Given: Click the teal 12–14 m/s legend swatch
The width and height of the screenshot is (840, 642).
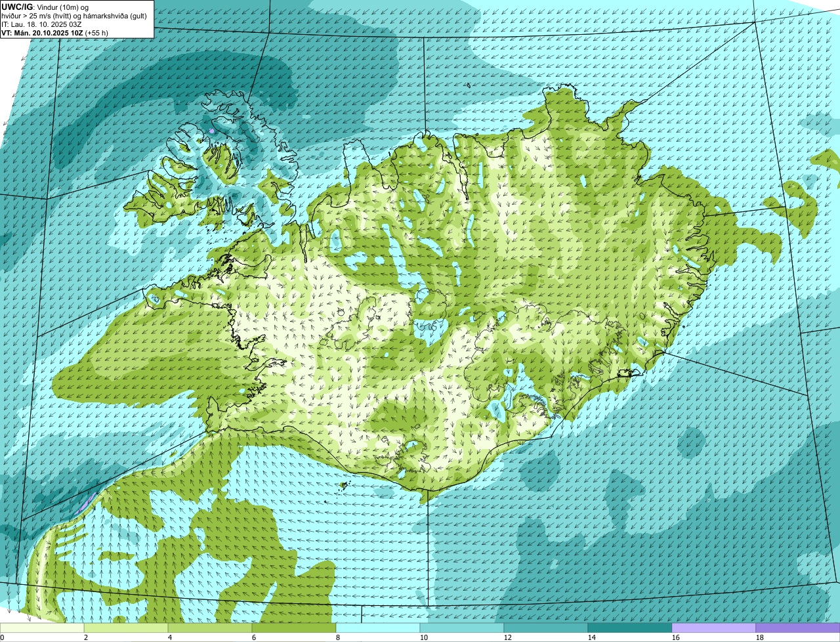Looking at the screenshot, I should click(x=546, y=628).
